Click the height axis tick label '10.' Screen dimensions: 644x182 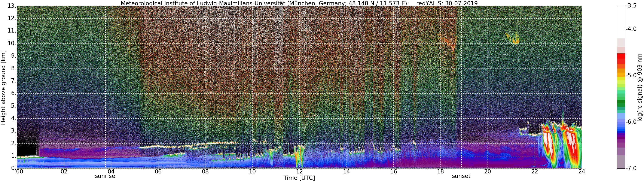tap(12, 43)
